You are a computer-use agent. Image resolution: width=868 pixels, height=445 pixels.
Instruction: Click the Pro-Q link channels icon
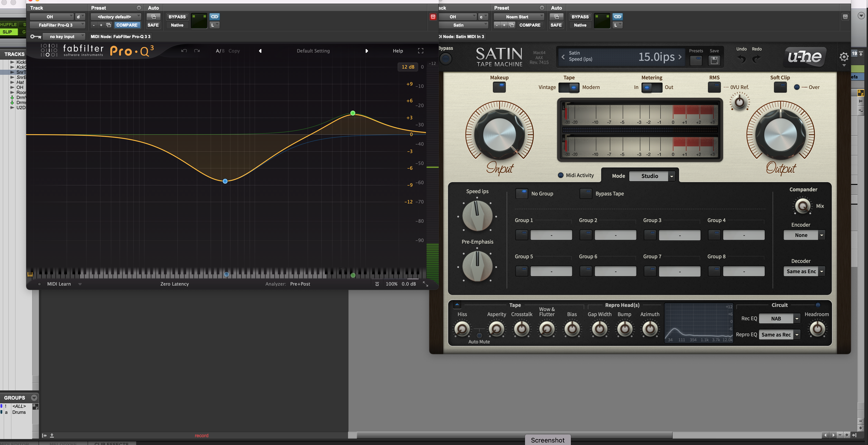tap(214, 17)
